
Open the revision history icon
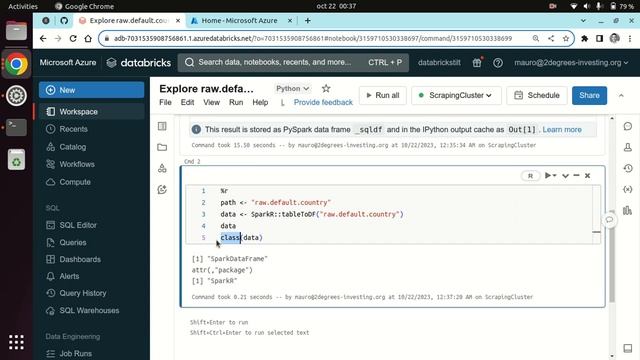click(628, 168)
